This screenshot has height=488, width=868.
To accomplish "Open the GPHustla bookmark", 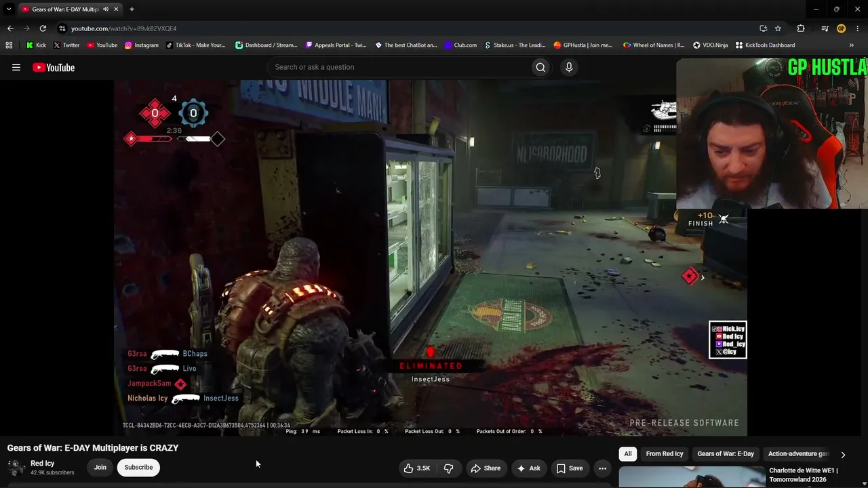I will (x=583, y=45).
